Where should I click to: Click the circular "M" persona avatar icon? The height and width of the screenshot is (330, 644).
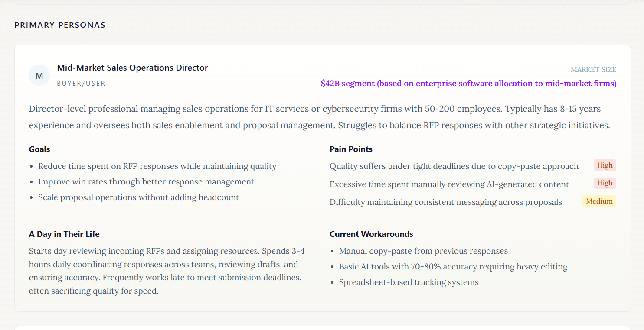click(x=39, y=76)
